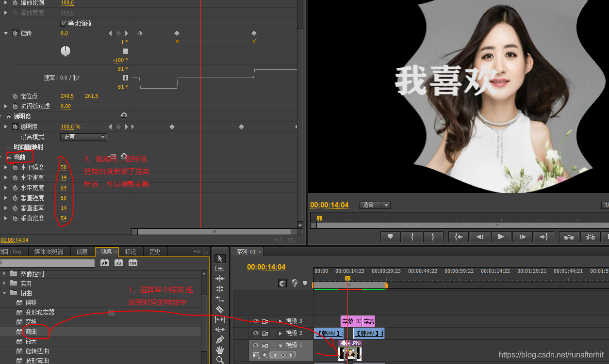Image resolution: width=609 pixels, height=364 pixels.
Task: Toggle 等比缩放 uniform scale checkbox
Action: coord(64,23)
